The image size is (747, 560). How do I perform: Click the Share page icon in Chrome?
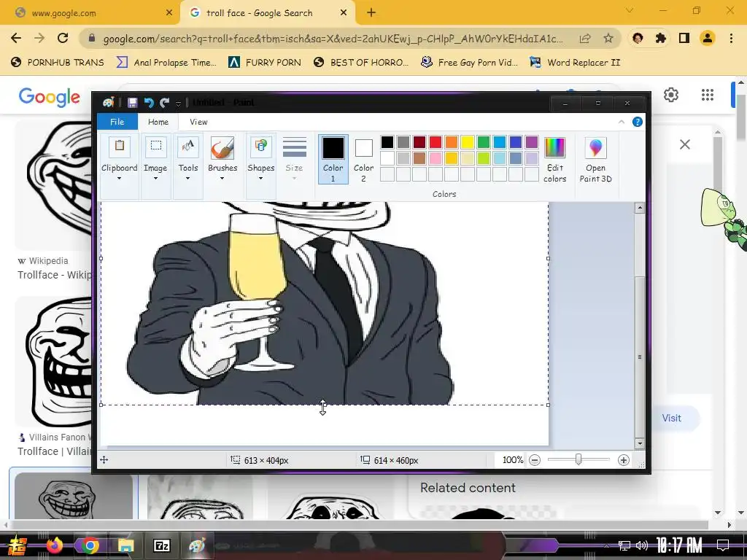pos(585,39)
